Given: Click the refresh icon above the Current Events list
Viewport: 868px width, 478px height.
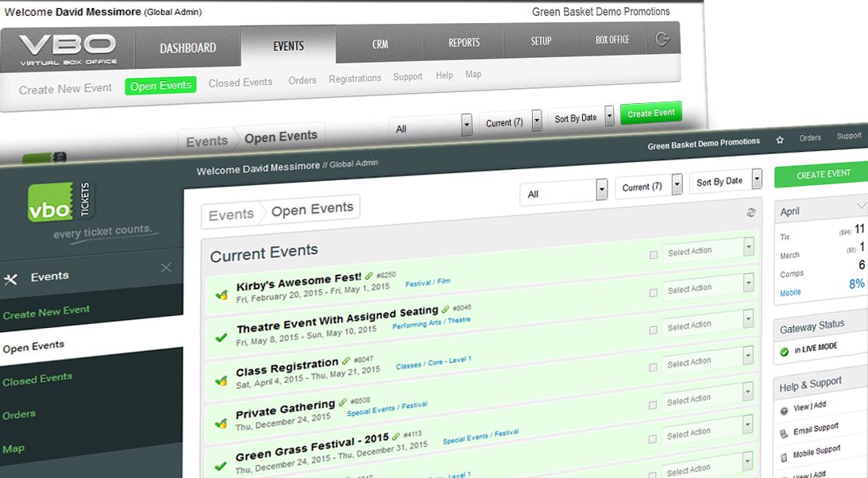Looking at the screenshot, I should pyautogui.click(x=750, y=213).
